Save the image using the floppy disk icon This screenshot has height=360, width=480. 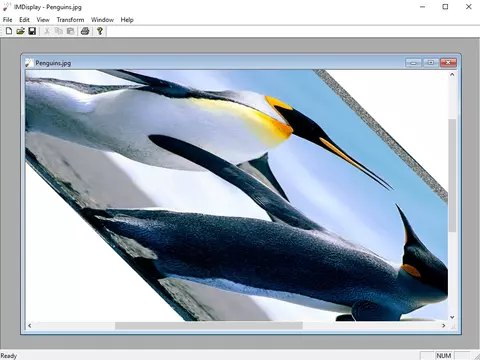pyautogui.click(x=32, y=31)
